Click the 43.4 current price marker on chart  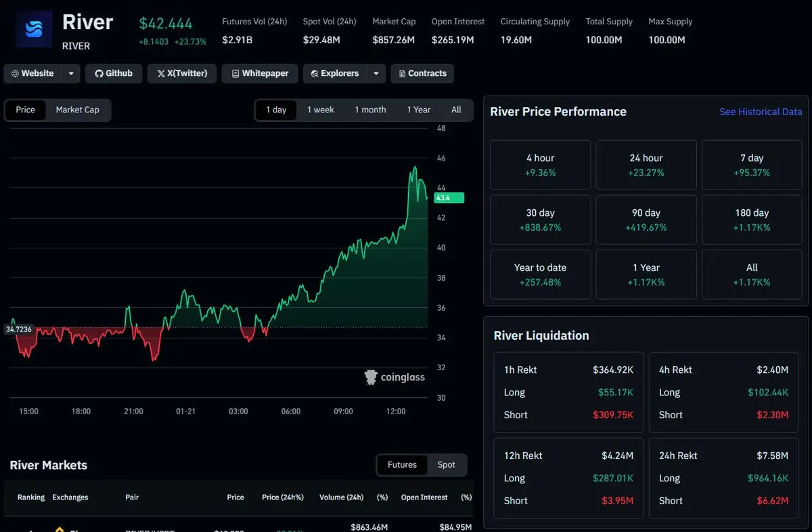coord(449,198)
